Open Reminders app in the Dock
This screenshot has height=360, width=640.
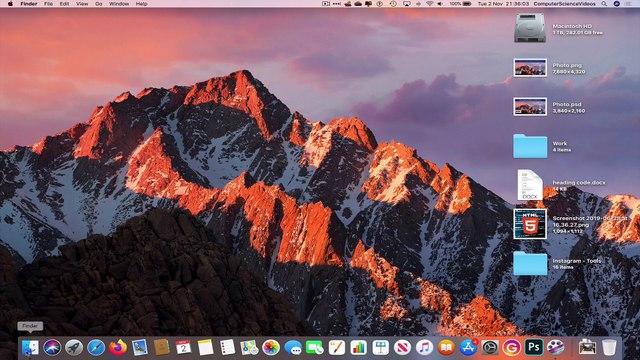tap(227, 348)
